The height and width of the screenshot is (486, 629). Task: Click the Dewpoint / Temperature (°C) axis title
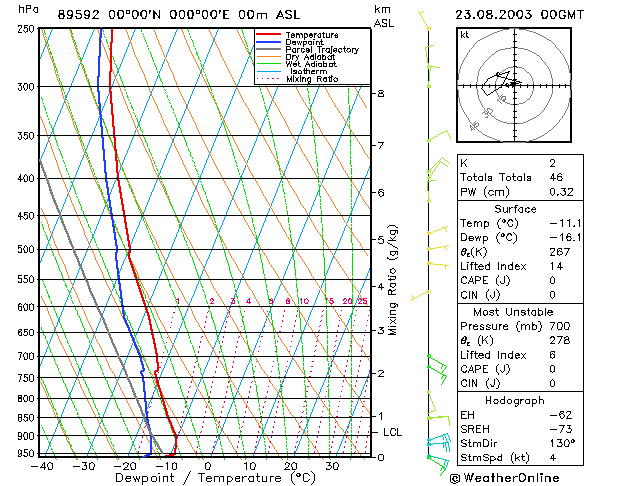[x=215, y=478]
